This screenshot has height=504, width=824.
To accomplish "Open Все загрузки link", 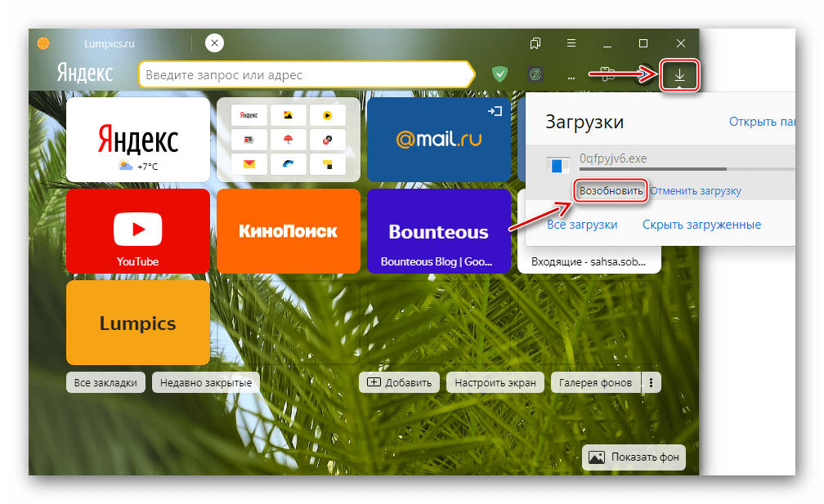I will [x=582, y=225].
